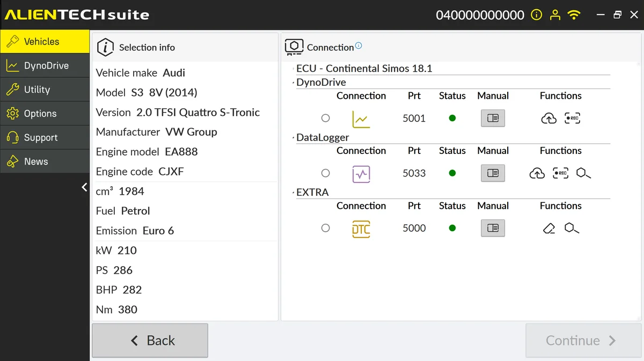The width and height of the screenshot is (644, 361).
Task: Click the DataLogger cloud upload function icon
Action: coord(537,173)
